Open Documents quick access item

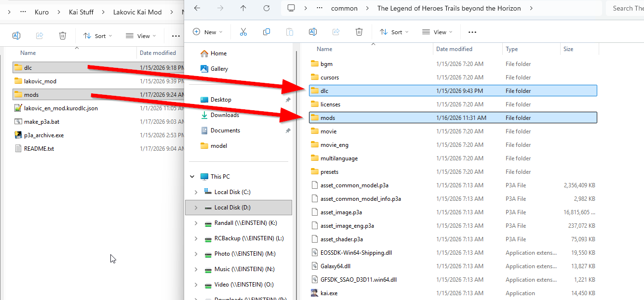click(220, 130)
